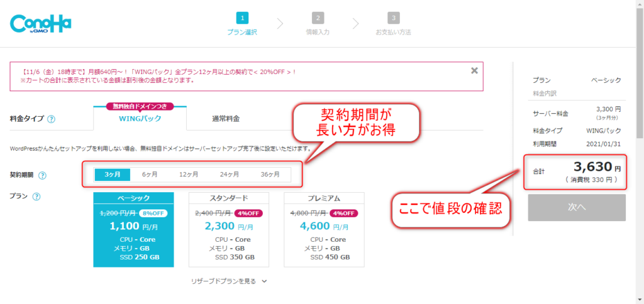
Task: Click the ConoHa logo
Action: point(41,24)
